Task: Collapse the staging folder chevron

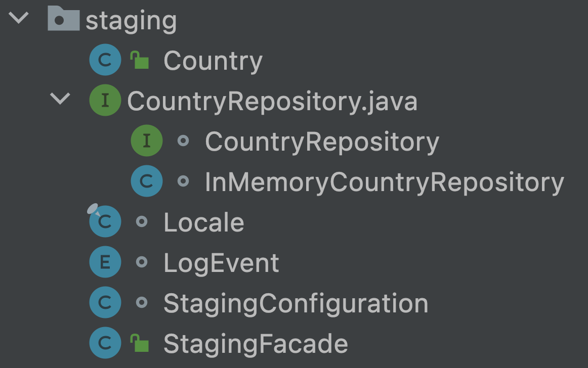Action: tap(19, 18)
